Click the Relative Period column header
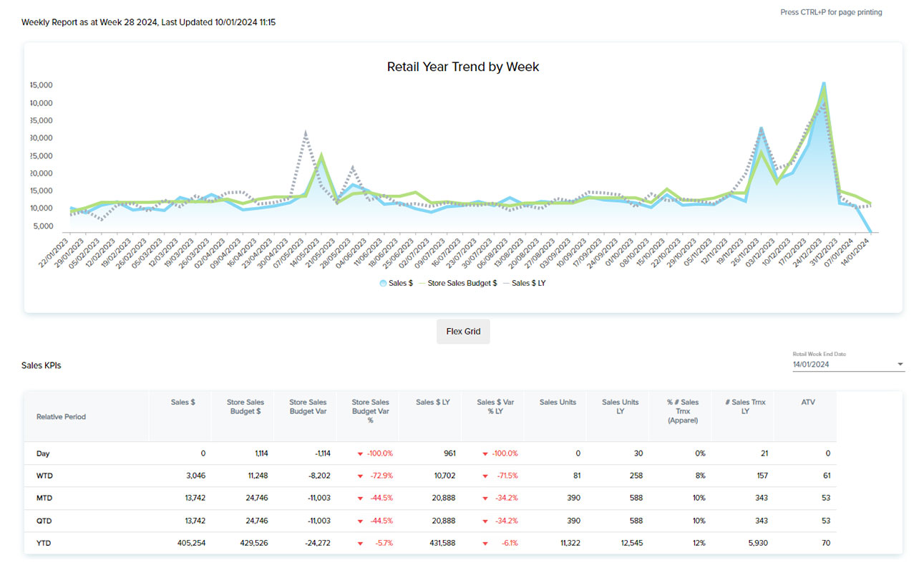This screenshot has width=924, height=568. 61,417
